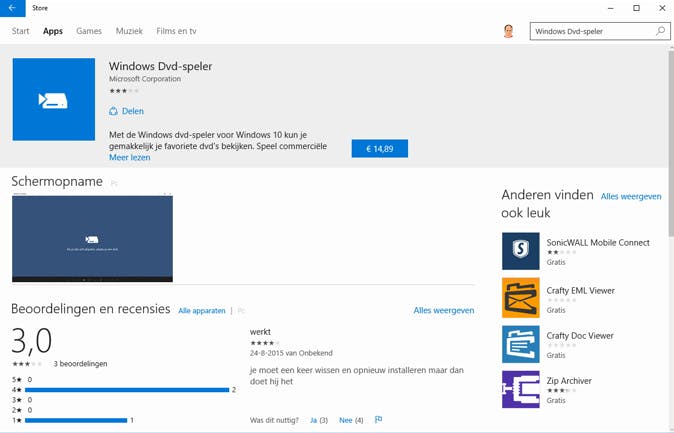This screenshot has width=674, height=433.
Task: Click the review title 'werkt'
Action: [260, 332]
